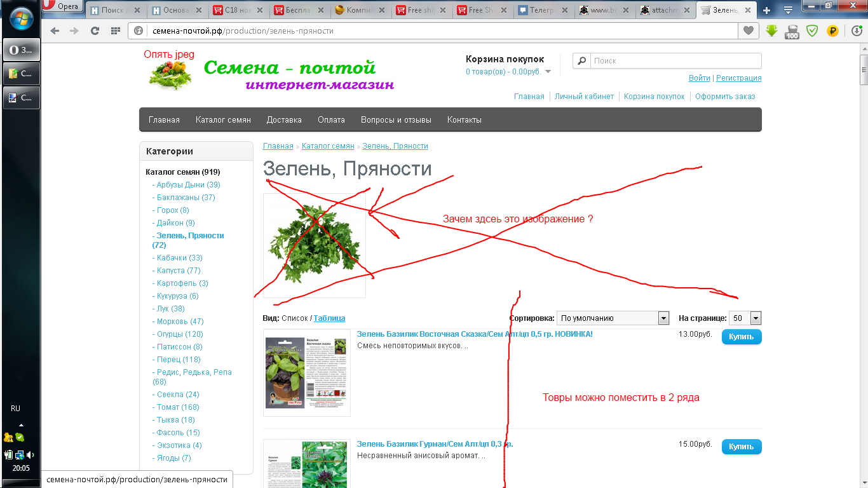Open the per-page count dropdown showing 50
The height and width of the screenshot is (488, 868).
pyautogui.click(x=746, y=318)
